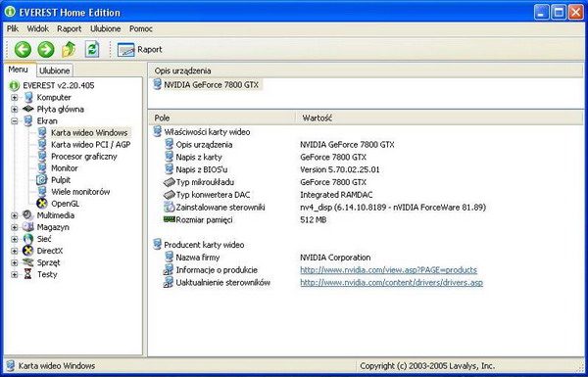Click the Opis urządzenia list header

point(366,71)
